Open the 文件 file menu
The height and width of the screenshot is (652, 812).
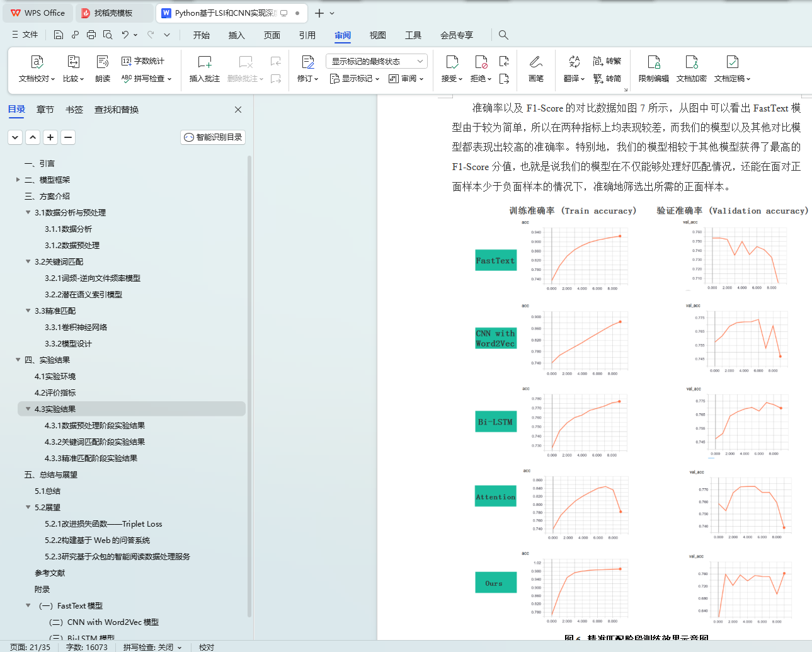click(x=25, y=35)
